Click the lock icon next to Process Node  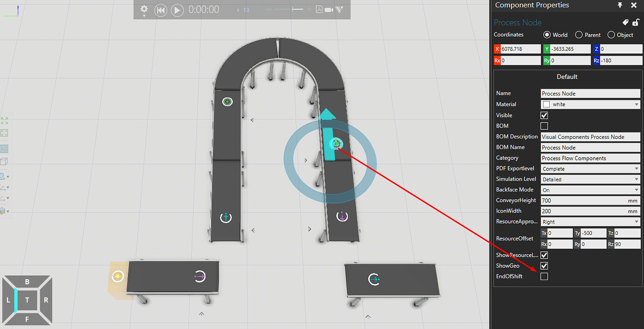pos(636,22)
